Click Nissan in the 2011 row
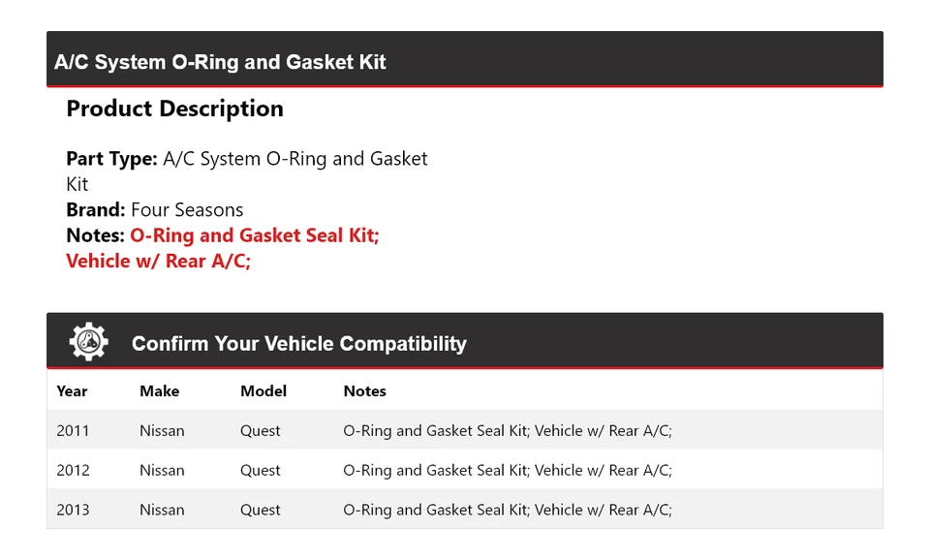This screenshot has width=930, height=560. (x=162, y=430)
